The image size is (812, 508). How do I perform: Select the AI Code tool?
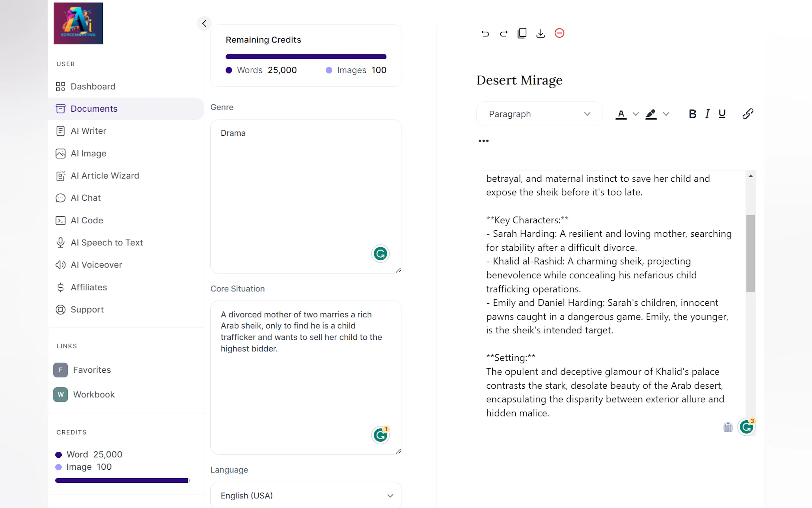(x=87, y=220)
